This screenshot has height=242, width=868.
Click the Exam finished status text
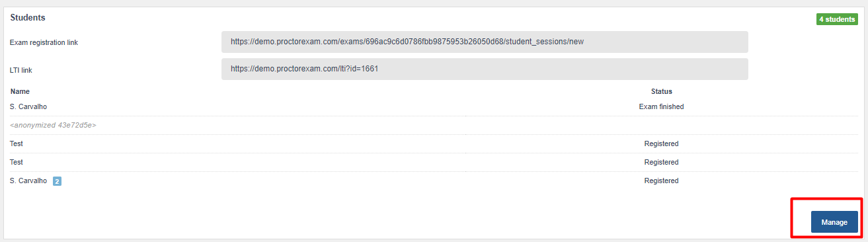pyautogui.click(x=661, y=106)
